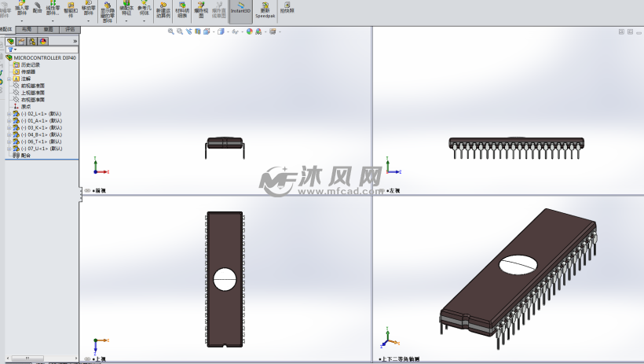Select Right Plane (右视基准面) tree item

[29, 100]
